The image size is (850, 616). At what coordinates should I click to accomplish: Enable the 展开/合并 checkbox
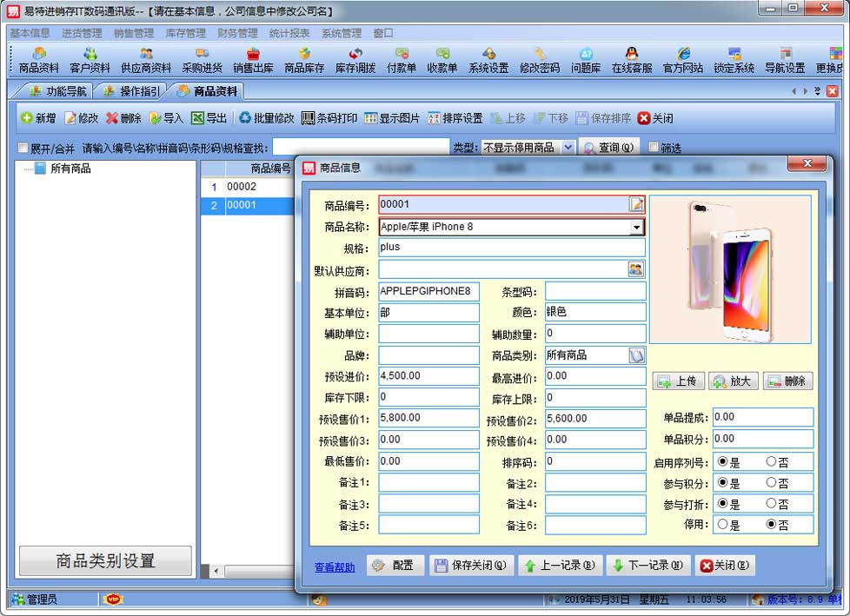(x=23, y=149)
